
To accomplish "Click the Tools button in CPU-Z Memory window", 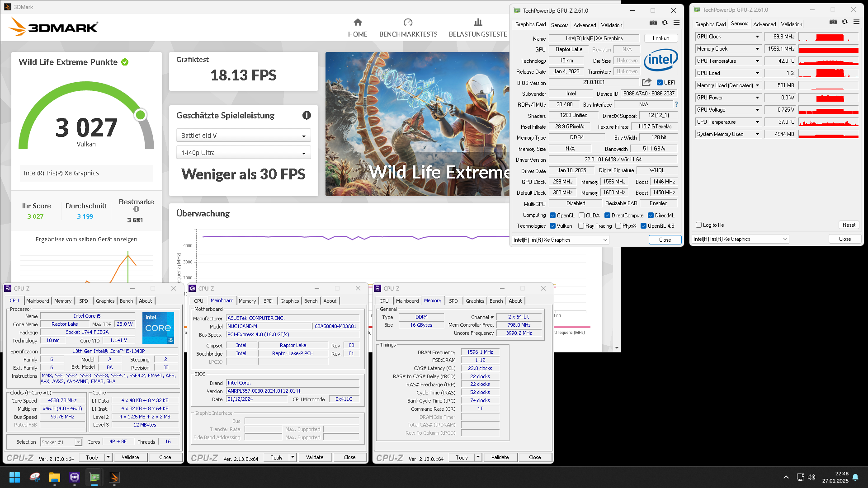I will pyautogui.click(x=462, y=457).
